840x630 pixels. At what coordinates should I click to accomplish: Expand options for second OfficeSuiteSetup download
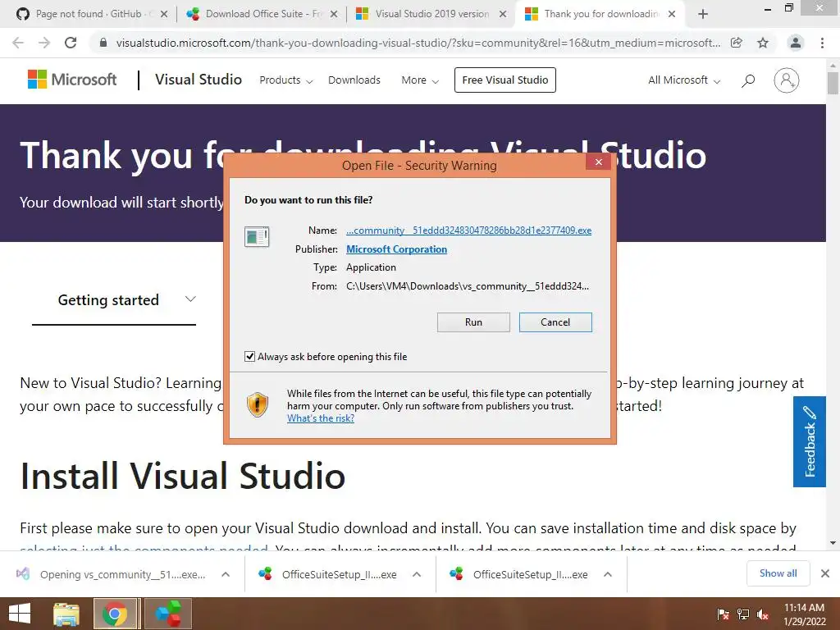(608, 574)
